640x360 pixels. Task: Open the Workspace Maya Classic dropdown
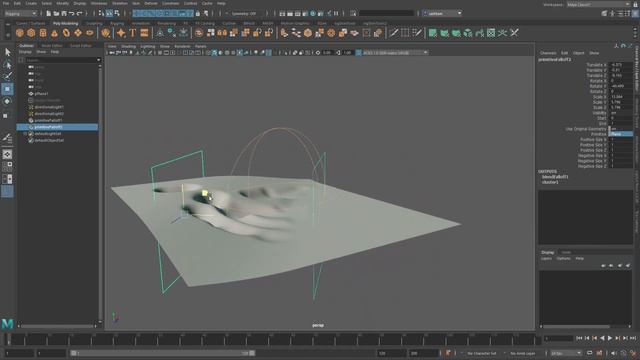pos(598,4)
